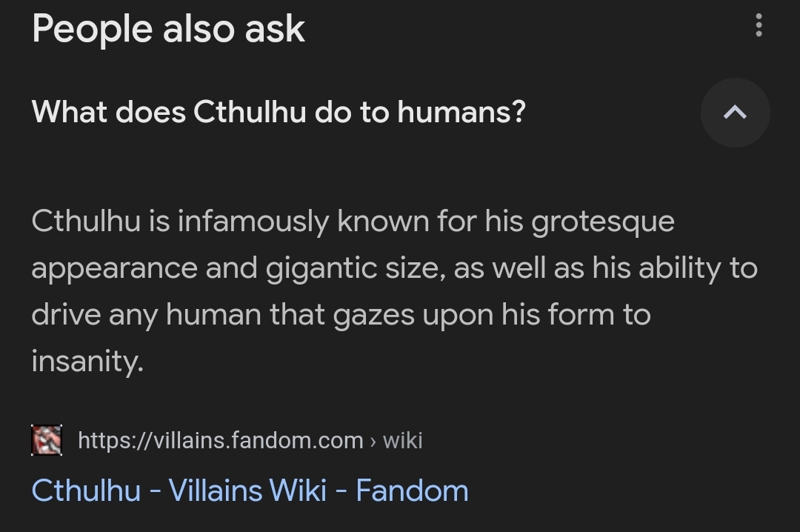Click the https://villains.fandom.com URL text
This screenshot has width=800, height=532.
[221, 440]
